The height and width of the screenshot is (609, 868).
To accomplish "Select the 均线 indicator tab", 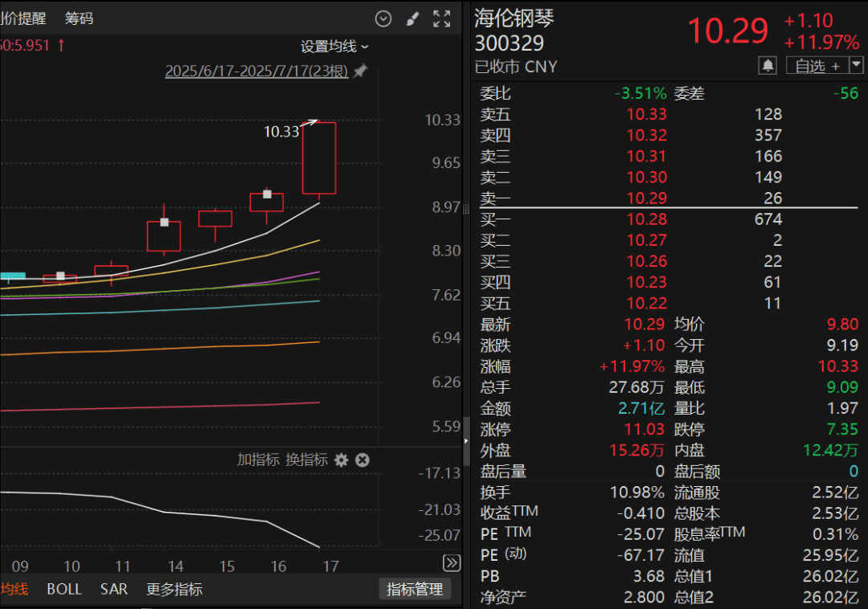I will pyautogui.click(x=14, y=589).
